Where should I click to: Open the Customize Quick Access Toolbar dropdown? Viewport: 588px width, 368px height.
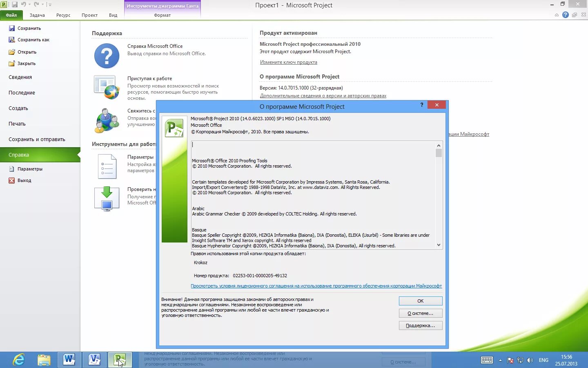pyautogui.click(x=50, y=4)
